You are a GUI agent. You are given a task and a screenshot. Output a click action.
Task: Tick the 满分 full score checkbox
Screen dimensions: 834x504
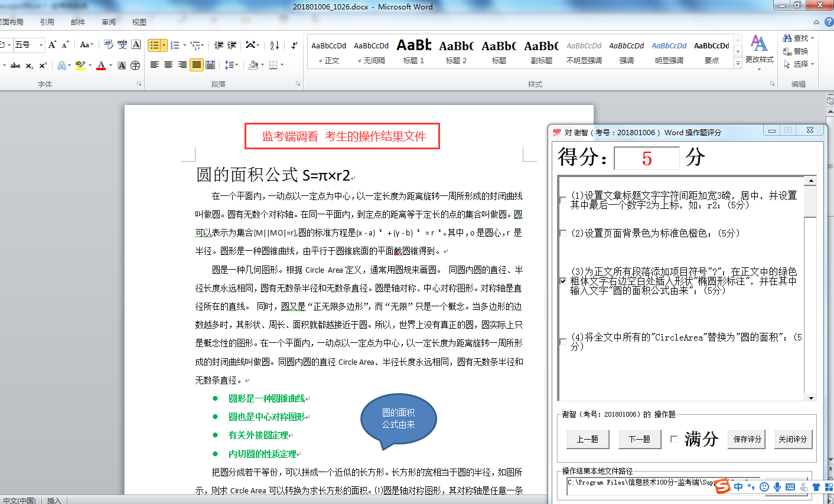click(x=674, y=439)
